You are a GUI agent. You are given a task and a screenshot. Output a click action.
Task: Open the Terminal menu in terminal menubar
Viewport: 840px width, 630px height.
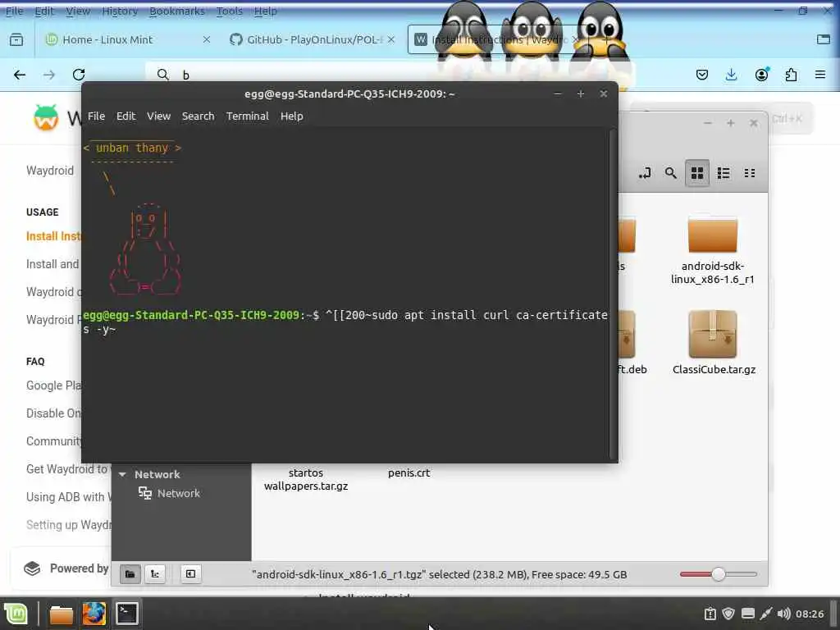tap(248, 116)
